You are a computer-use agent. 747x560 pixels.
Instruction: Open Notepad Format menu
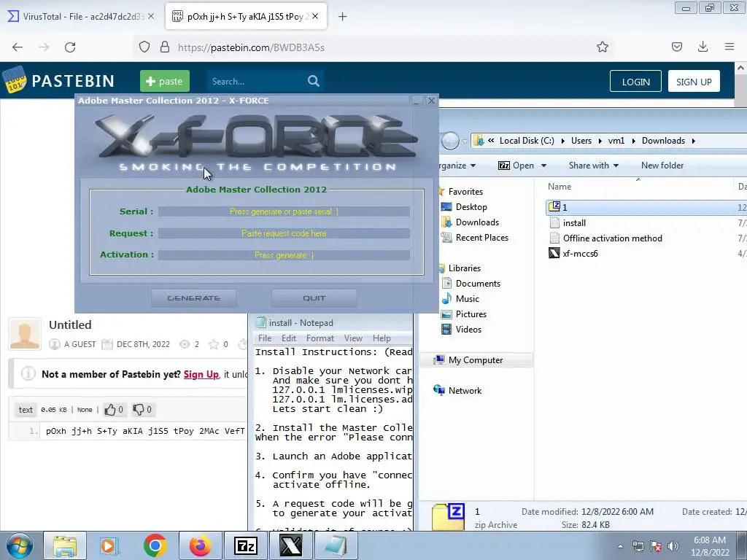coord(320,338)
